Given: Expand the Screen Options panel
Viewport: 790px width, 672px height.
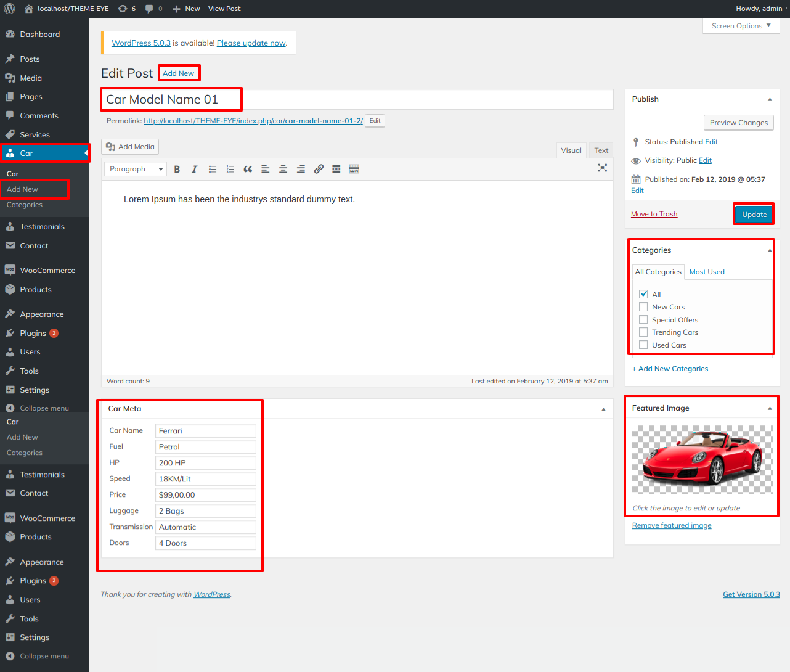Looking at the screenshot, I should pos(741,26).
